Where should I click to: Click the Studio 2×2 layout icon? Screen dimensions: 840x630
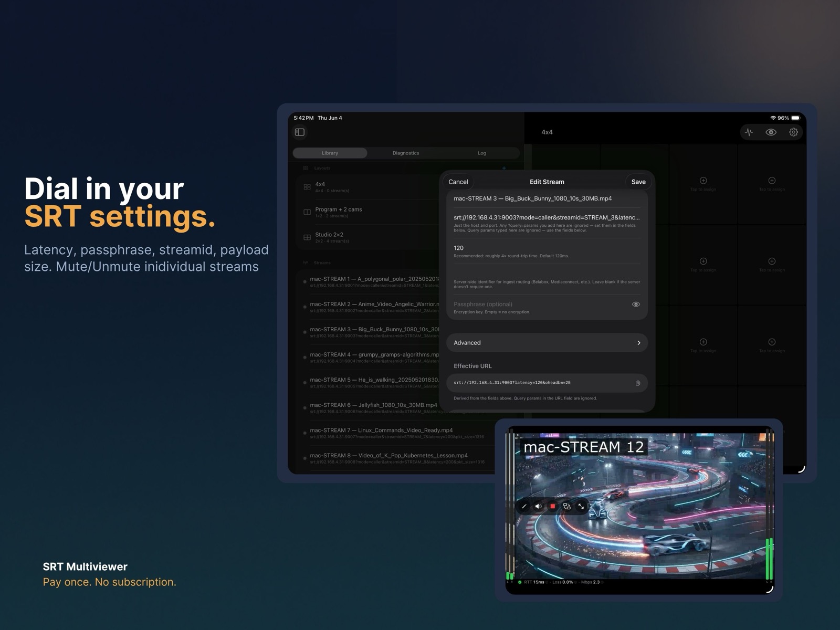coord(307,237)
